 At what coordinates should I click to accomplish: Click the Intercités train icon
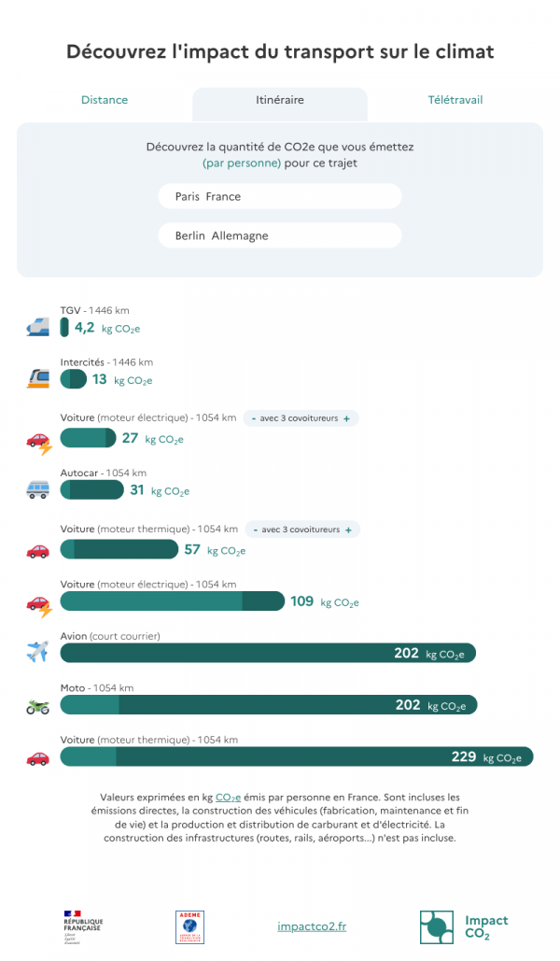point(38,379)
